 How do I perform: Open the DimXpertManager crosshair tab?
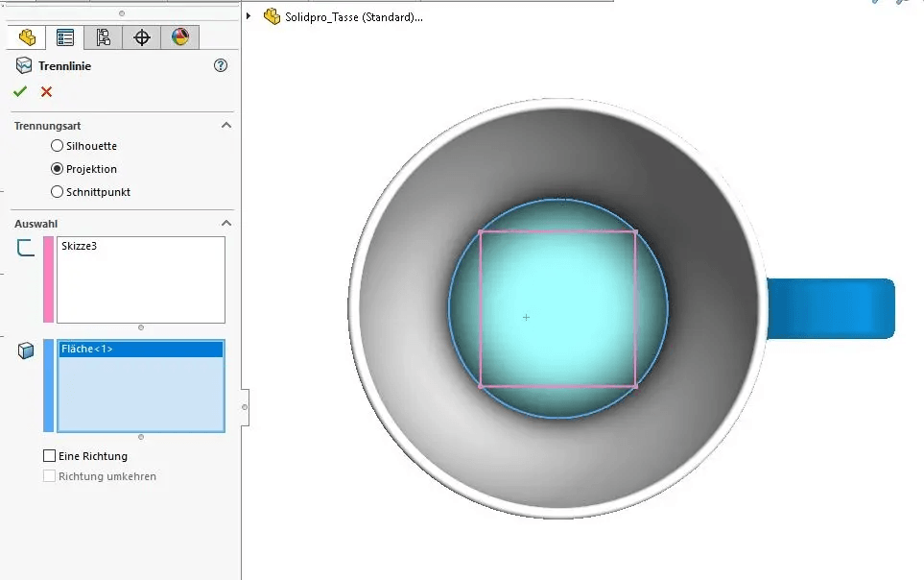[142, 37]
